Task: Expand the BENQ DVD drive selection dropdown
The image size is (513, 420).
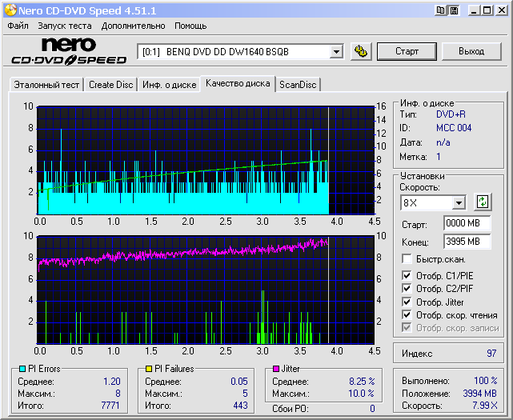Action: click(336, 52)
